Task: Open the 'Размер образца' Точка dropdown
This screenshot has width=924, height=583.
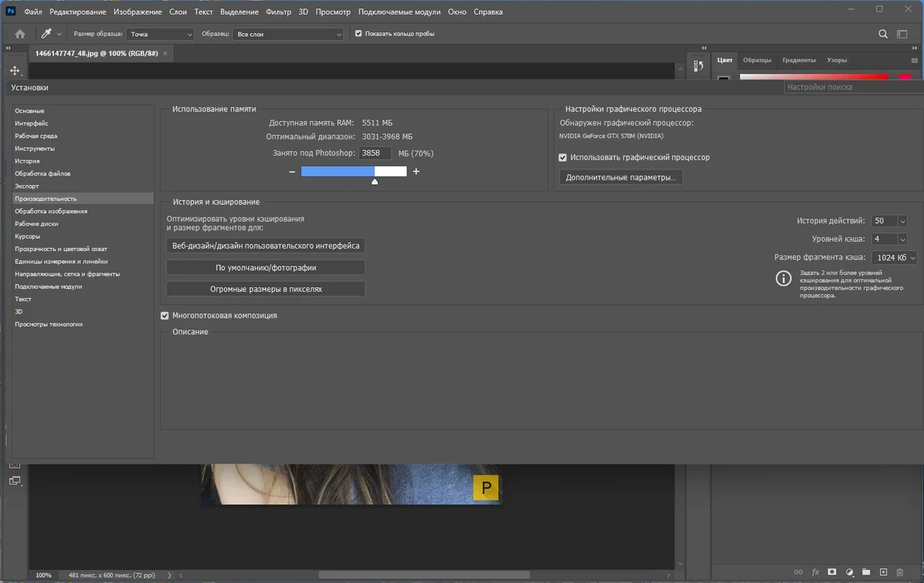Action: (x=161, y=34)
